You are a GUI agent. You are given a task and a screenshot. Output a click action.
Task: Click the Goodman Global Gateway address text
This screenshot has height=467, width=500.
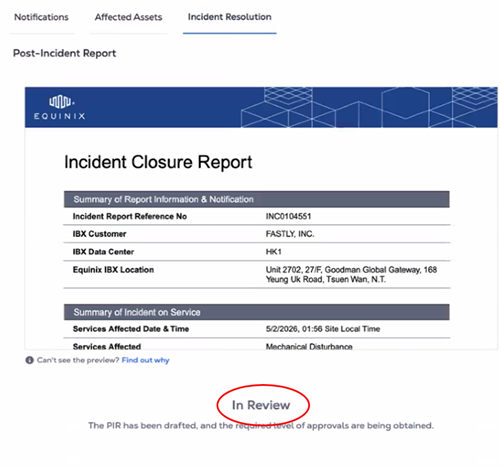click(x=351, y=274)
